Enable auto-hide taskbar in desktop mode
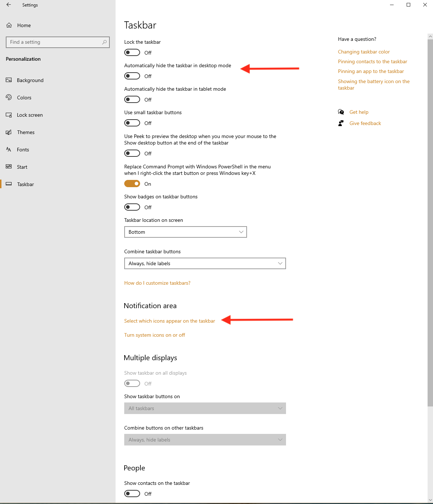Viewport: 433px width, 504px height. 132,76
